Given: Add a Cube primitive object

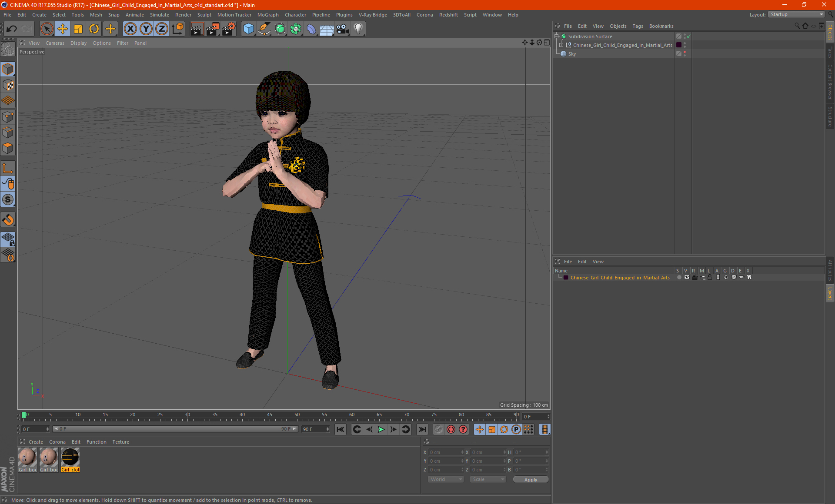Looking at the screenshot, I should pos(248,29).
